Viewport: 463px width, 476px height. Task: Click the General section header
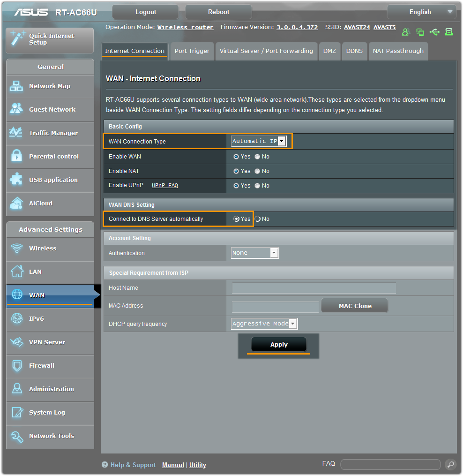click(x=50, y=67)
